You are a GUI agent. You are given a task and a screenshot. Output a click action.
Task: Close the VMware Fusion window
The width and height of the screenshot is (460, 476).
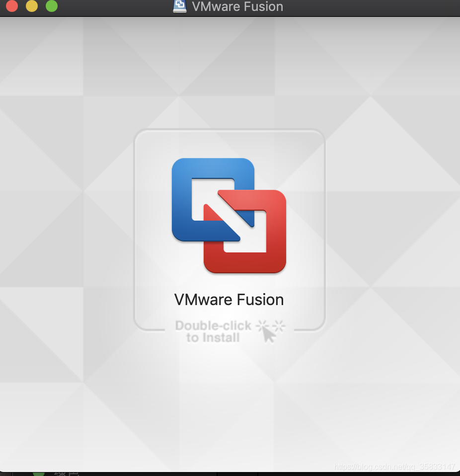[12, 6]
